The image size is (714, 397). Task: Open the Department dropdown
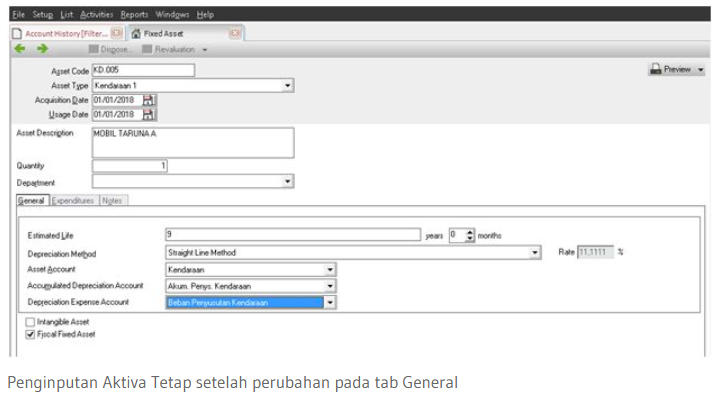pos(287,181)
